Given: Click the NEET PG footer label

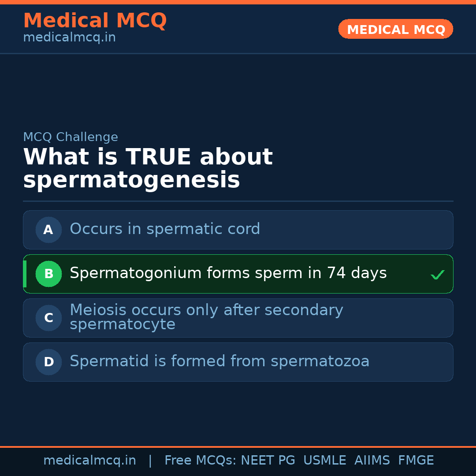Looking at the screenshot, I should (268, 460).
